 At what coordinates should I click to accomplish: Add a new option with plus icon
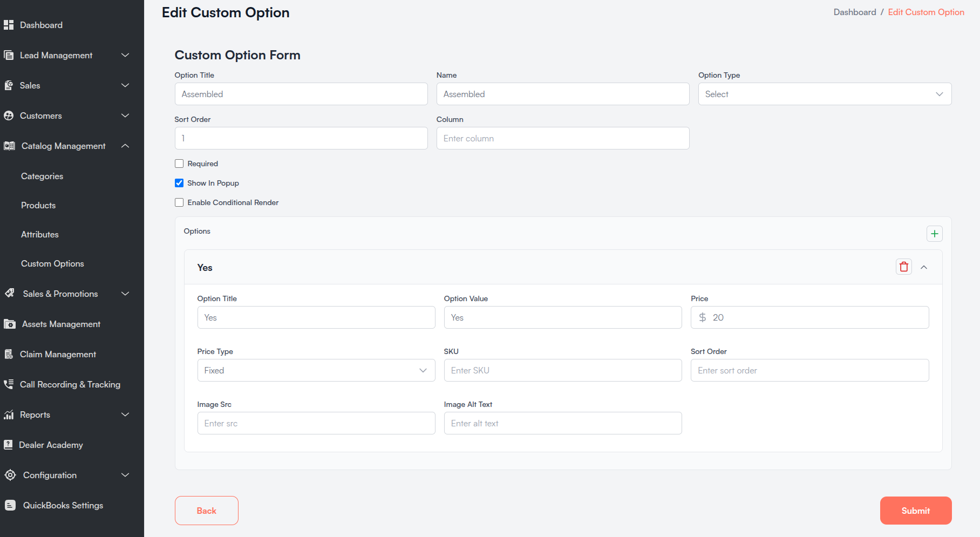935,234
